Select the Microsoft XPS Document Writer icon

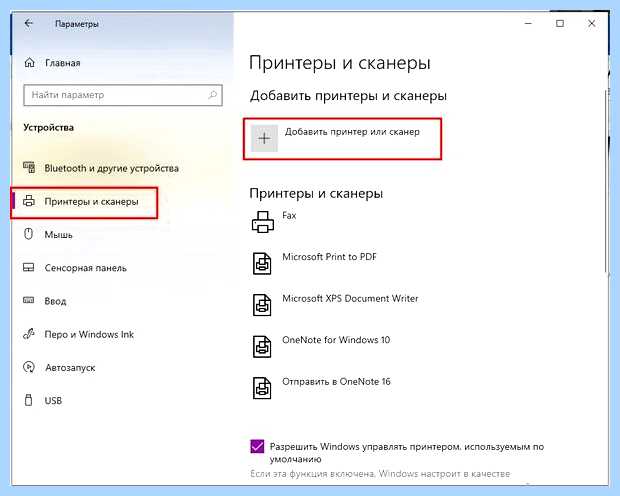tap(262, 305)
